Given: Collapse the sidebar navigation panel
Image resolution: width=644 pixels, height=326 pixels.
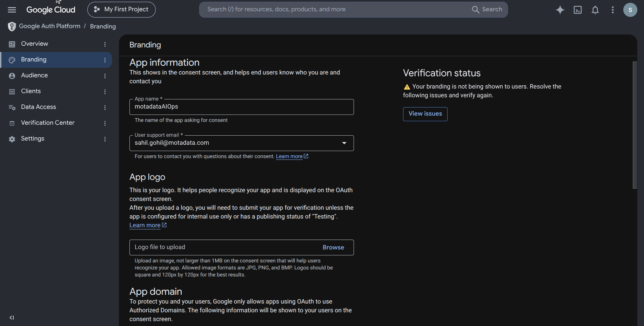Looking at the screenshot, I should click(x=12, y=318).
